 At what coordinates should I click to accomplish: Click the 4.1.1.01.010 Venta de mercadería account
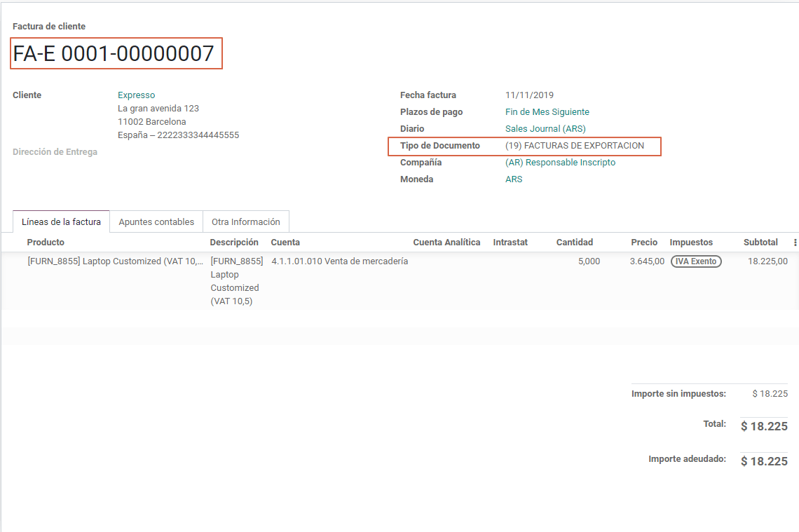339,261
